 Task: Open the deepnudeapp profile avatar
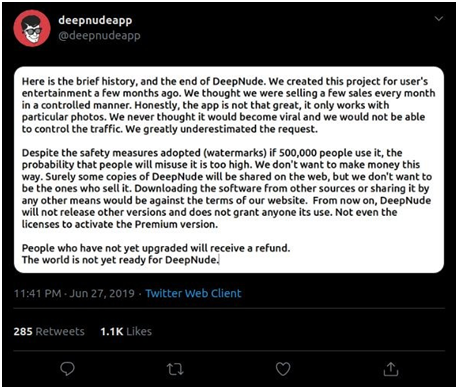pos(32,28)
